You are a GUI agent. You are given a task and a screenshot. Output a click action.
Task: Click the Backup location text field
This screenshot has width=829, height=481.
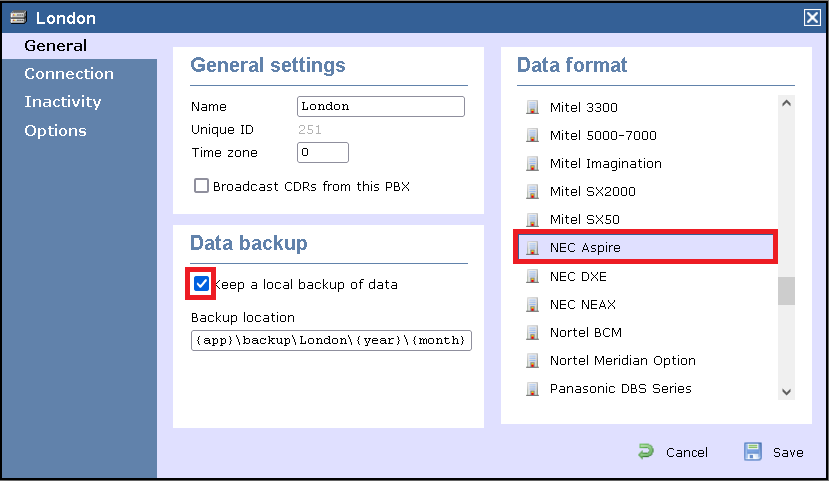tap(331, 340)
